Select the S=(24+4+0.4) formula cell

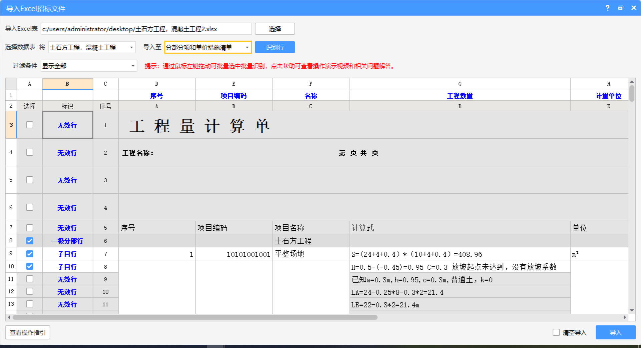[x=460, y=254]
